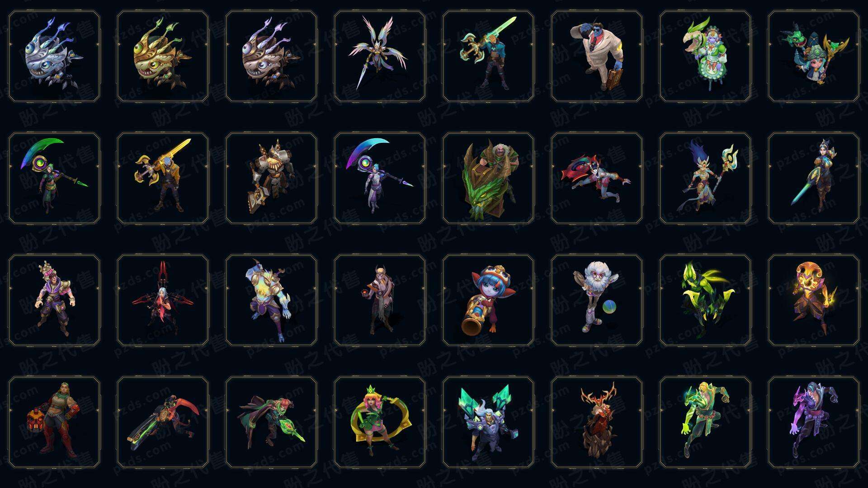Screen dimensions: 868x488
Task: Select the silver blue fish monster skin
Action: (54, 56)
